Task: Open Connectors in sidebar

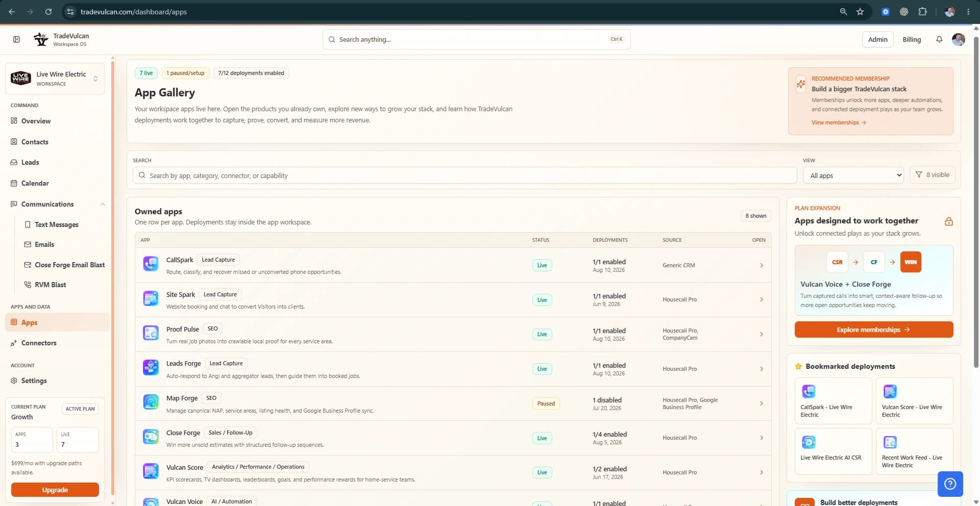Action: tap(57, 343)
